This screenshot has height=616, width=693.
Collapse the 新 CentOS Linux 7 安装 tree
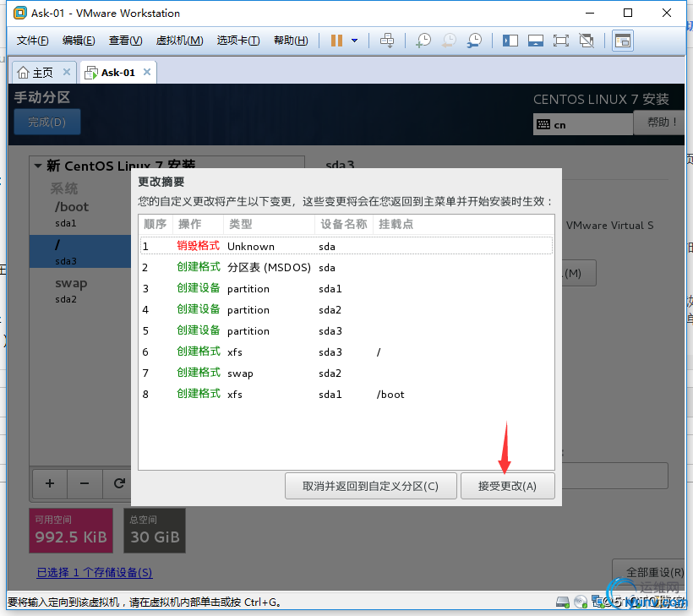38,166
